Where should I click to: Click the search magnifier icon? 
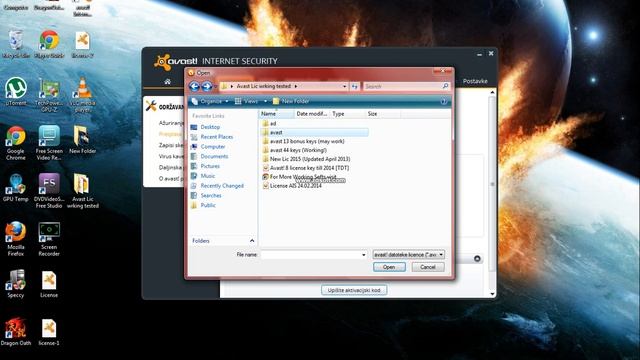coord(445,86)
